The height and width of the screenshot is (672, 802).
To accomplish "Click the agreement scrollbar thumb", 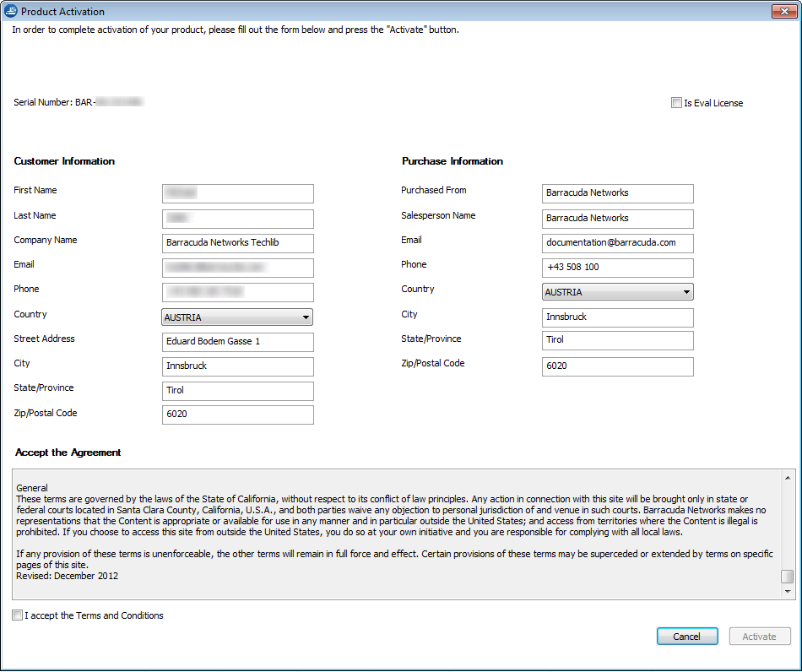I will pyautogui.click(x=788, y=577).
